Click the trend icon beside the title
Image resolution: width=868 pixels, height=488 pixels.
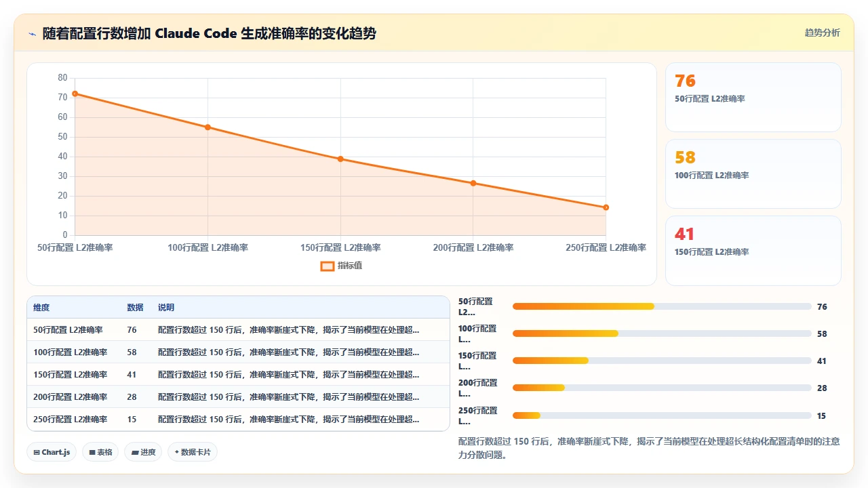[x=32, y=33]
